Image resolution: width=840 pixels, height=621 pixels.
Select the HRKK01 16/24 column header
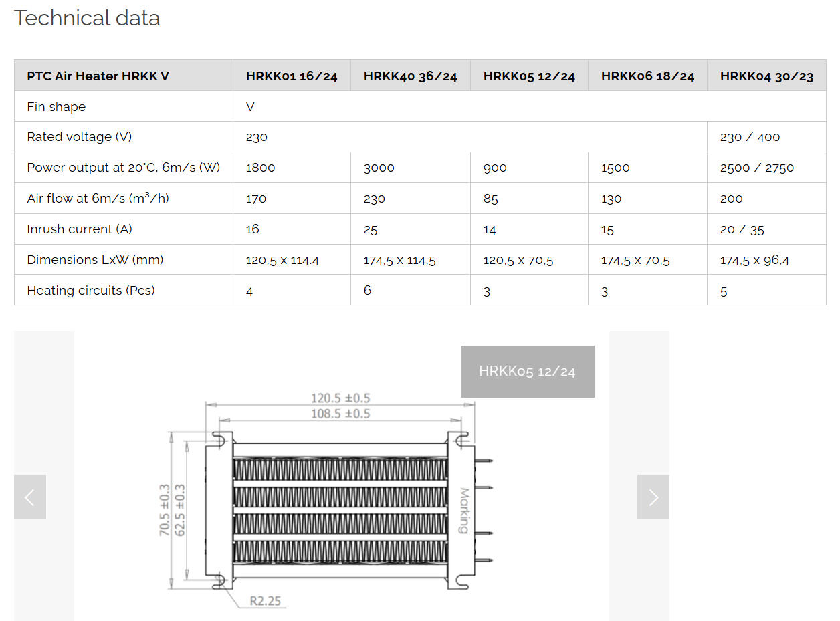[x=292, y=76]
